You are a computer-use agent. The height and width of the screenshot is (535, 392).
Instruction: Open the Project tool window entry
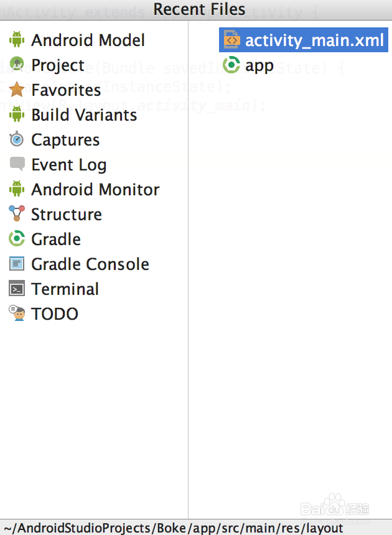(58, 65)
